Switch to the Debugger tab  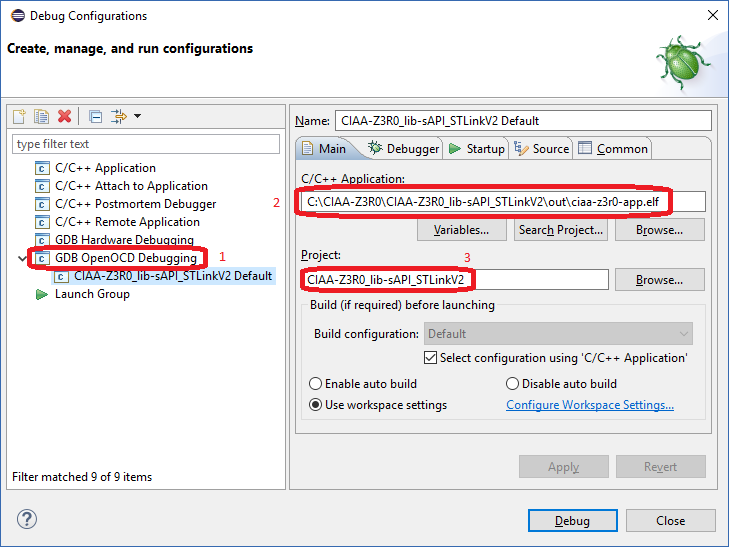coord(403,149)
